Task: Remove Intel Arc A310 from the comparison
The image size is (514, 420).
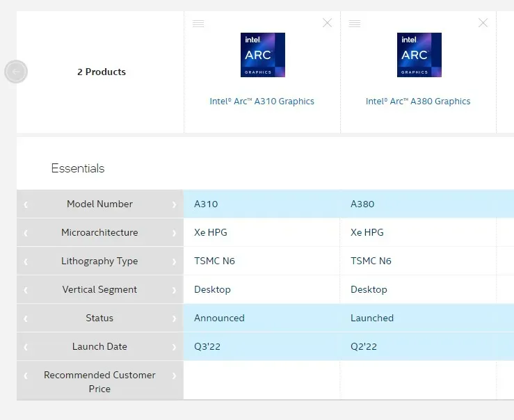Action: click(x=327, y=23)
